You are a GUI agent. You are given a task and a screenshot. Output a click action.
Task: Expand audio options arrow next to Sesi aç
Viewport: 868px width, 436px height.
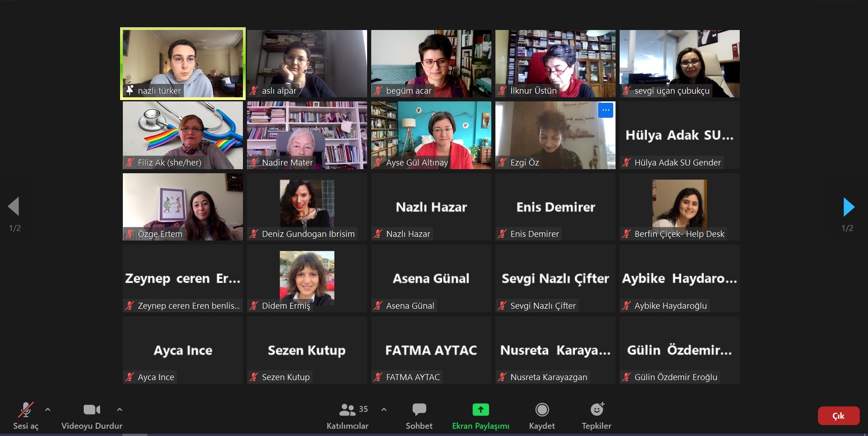[48, 410]
